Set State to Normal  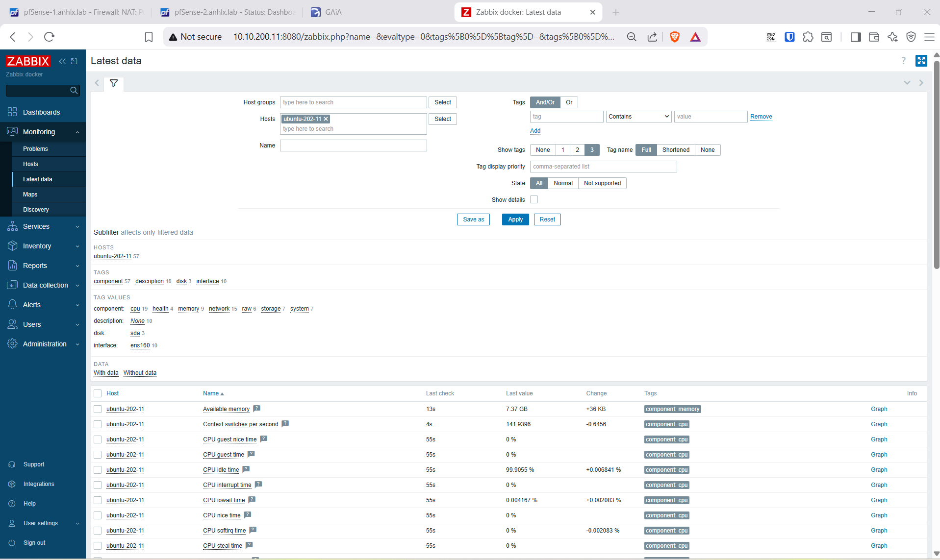pos(563,183)
